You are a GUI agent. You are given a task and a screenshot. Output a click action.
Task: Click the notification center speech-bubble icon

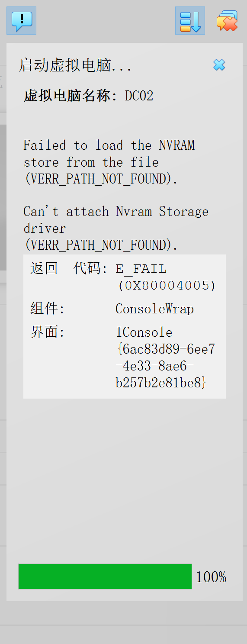click(21, 21)
